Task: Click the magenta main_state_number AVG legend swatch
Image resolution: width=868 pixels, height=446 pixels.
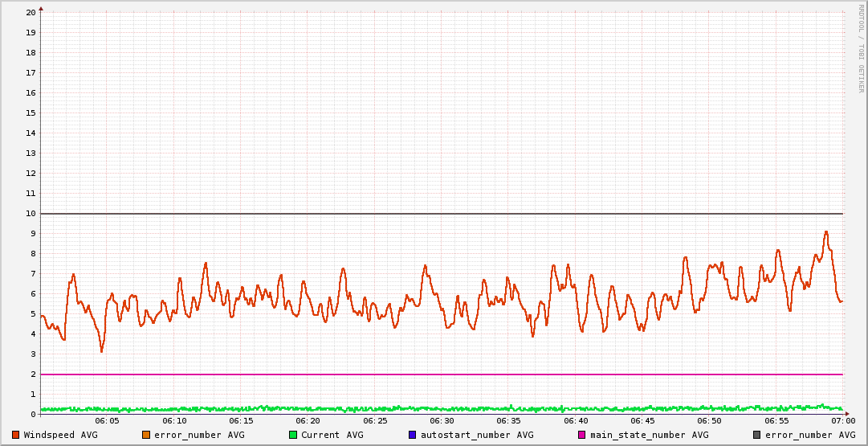Action: (x=582, y=435)
